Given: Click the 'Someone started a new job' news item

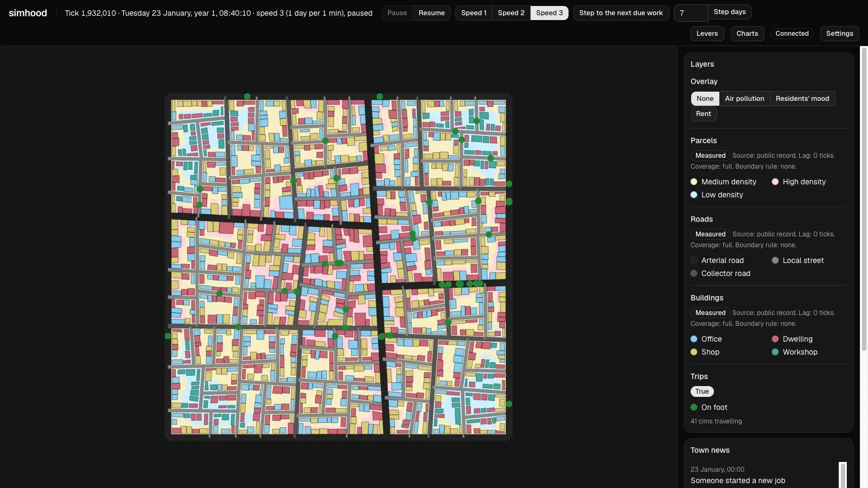Looking at the screenshot, I should (738, 481).
